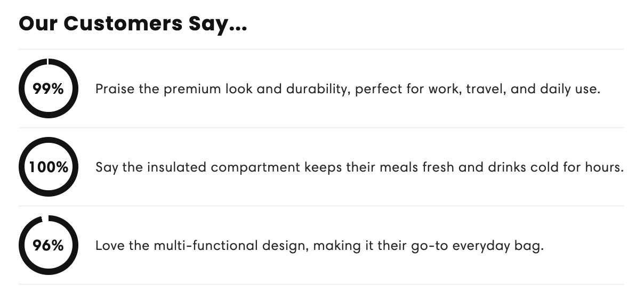Click the 99% circular progress ring
Image resolution: width=644 pixels, height=308 pixels.
(49, 88)
